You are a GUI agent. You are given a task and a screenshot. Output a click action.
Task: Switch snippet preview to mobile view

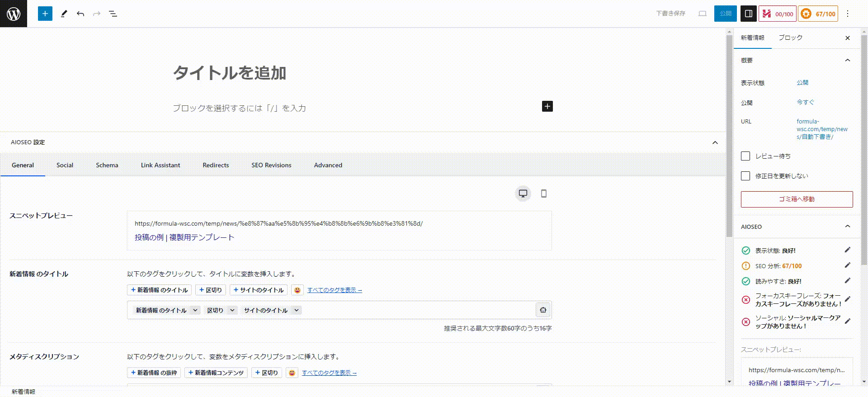pyautogui.click(x=543, y=194)
